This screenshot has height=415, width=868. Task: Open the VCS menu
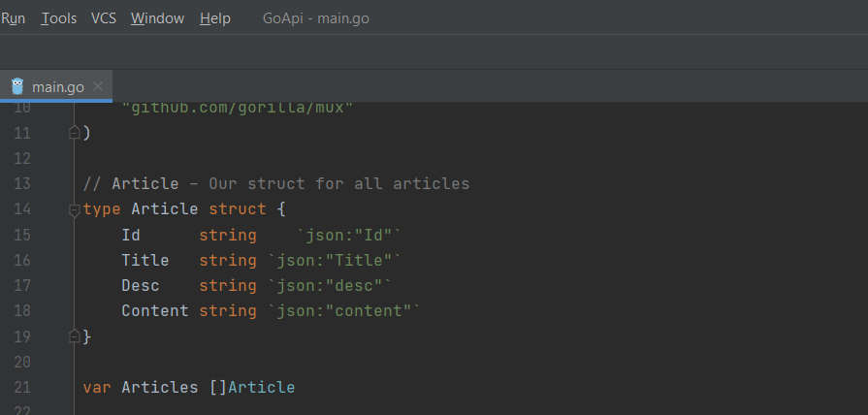pos(104,18)
